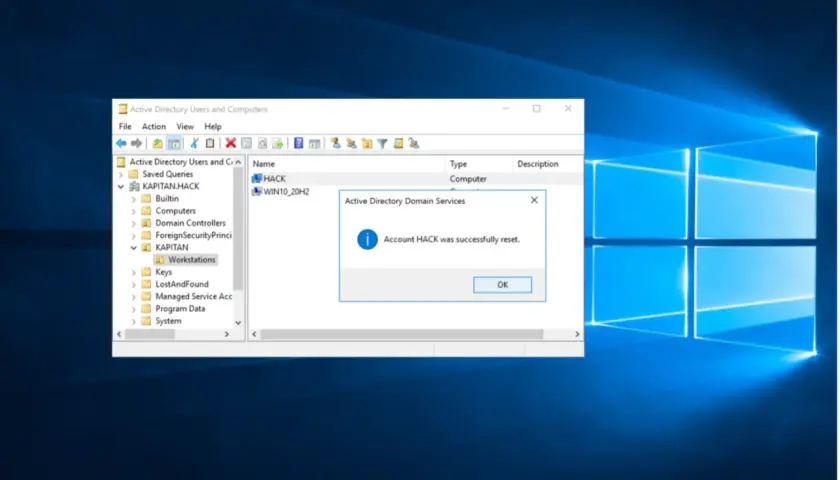The width and height of the screenshot is (840, 480).
Task: Open Help using the blue question-mark icon
Action: pos(298,143)
